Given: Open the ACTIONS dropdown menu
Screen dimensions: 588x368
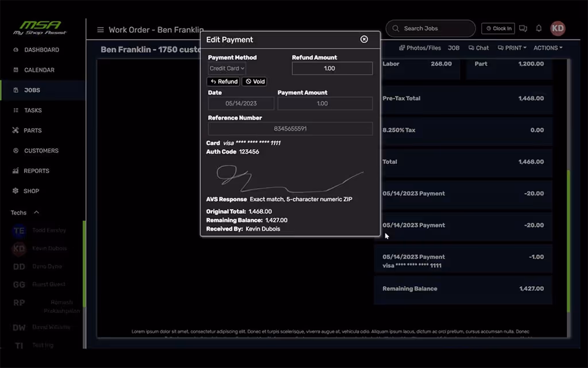Looking at the screenshot, I should pyautogui.click(x=547, y=48).
